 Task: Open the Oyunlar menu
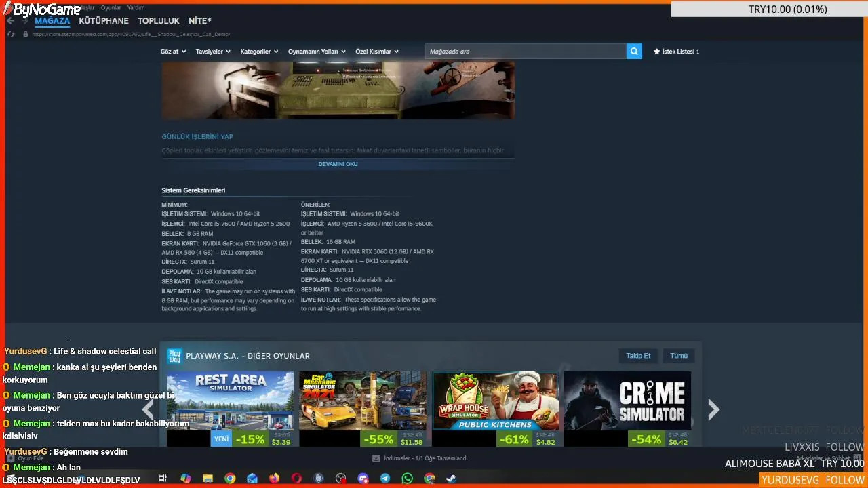(x=111, y=8)
